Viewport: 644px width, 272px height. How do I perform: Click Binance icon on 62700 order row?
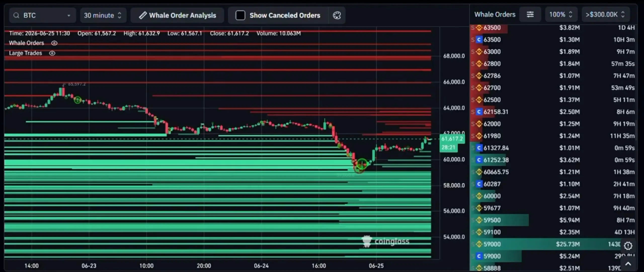[x=479, y=88]
